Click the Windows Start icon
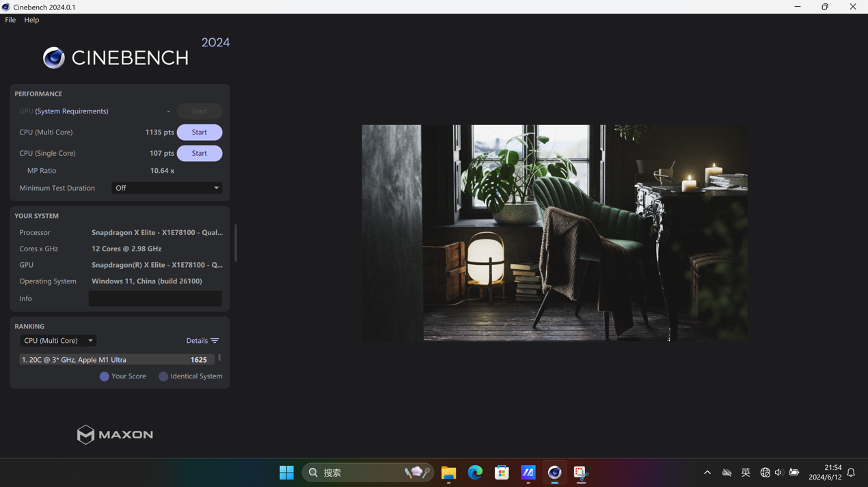 (x=286, y=473)
